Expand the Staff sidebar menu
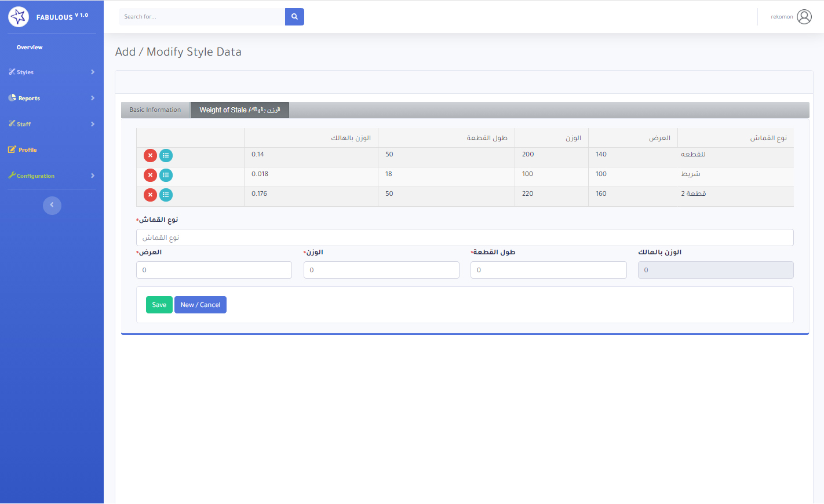The width and height of the screenshot is (824, 504). coord(52,124)
